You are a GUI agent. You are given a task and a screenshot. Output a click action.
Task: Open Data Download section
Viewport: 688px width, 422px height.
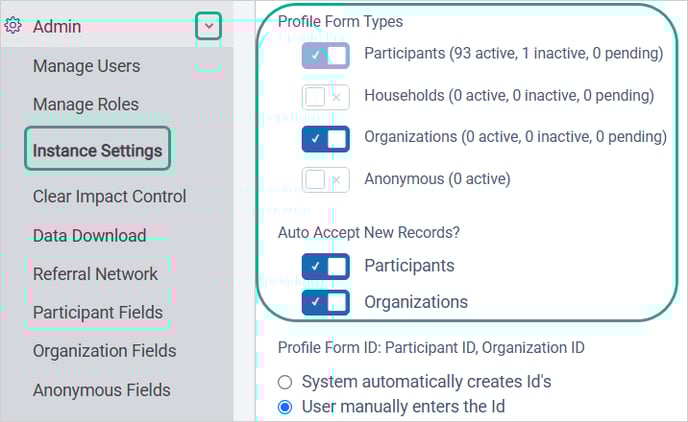(x=90, y=236)
